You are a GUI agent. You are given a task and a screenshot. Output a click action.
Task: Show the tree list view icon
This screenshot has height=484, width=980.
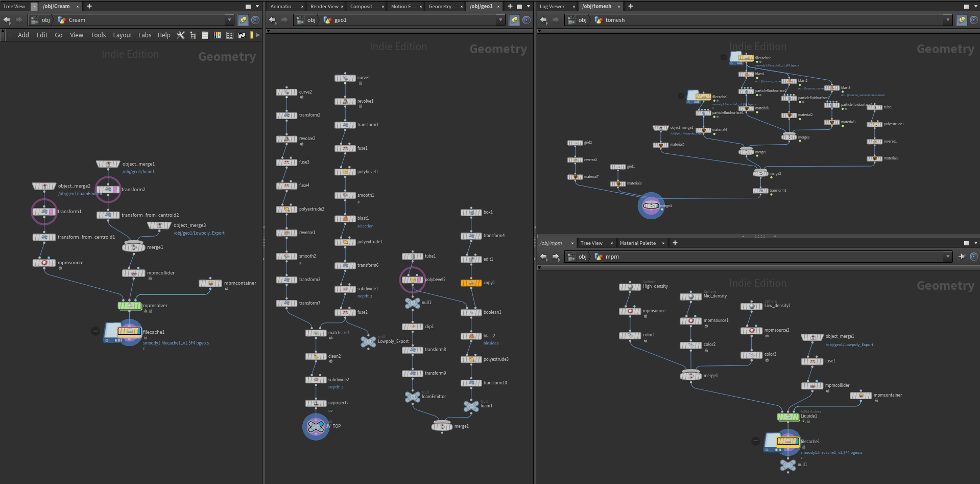coord(193,35)
